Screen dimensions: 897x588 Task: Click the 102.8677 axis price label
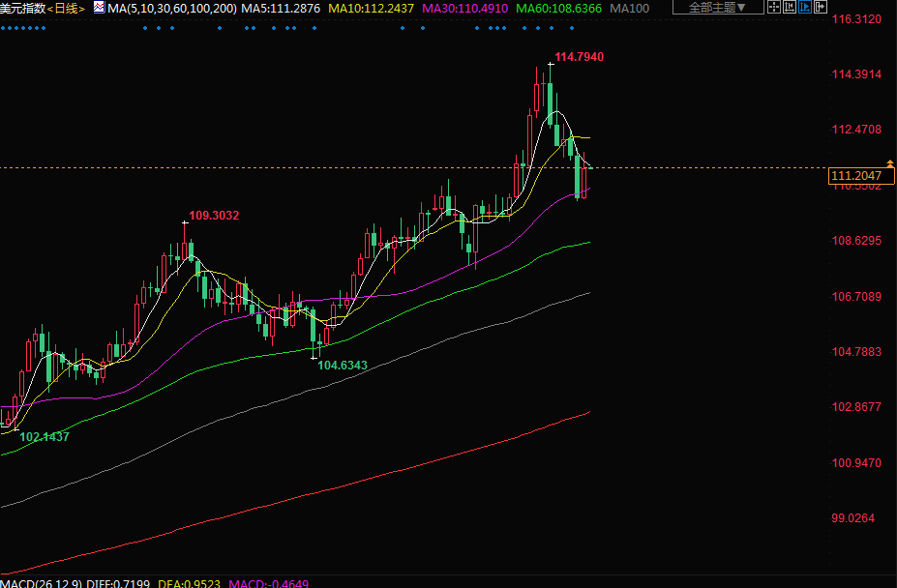pos(856,407)
